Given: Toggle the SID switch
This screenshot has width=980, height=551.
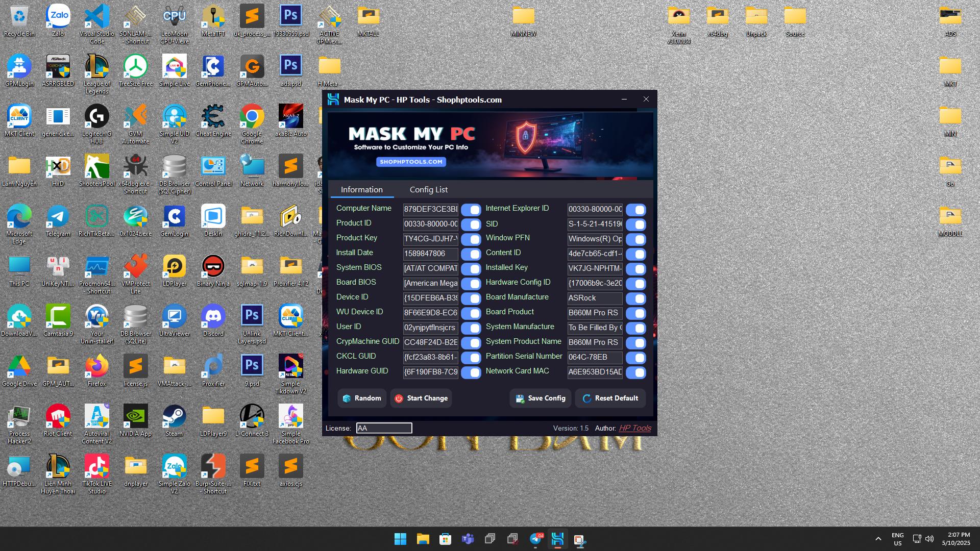Looking at the screenshot, I should (x=636, y=224).
